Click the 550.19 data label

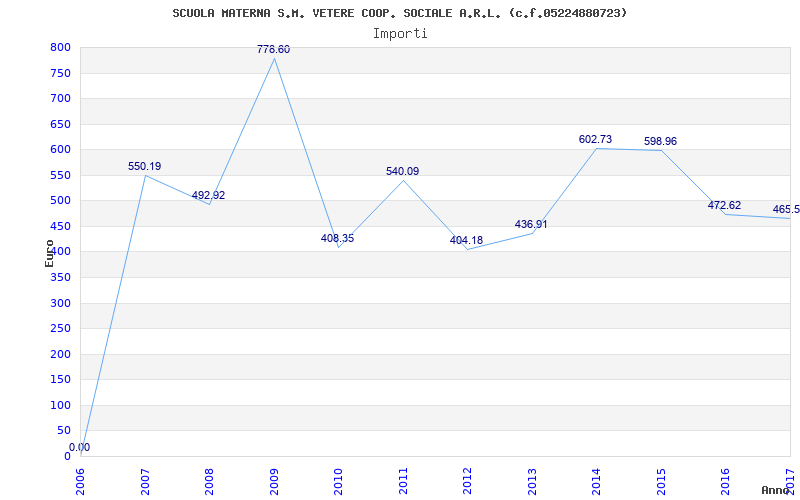coord(144,166)
